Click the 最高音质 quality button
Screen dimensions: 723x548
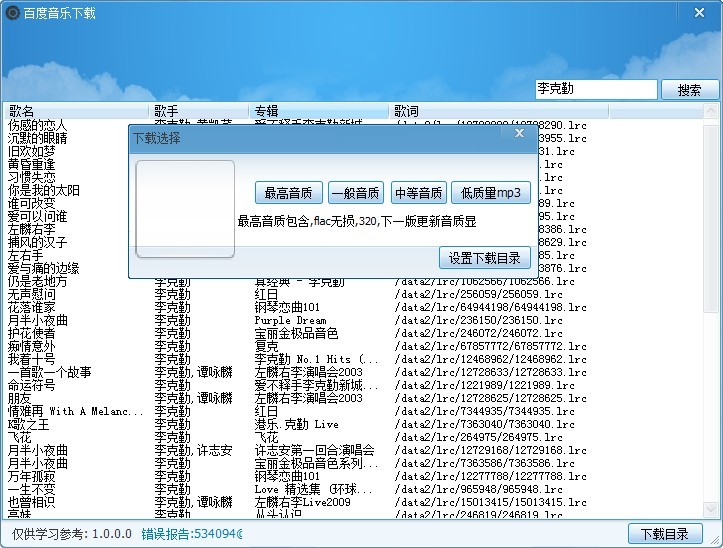pos(289,193)
